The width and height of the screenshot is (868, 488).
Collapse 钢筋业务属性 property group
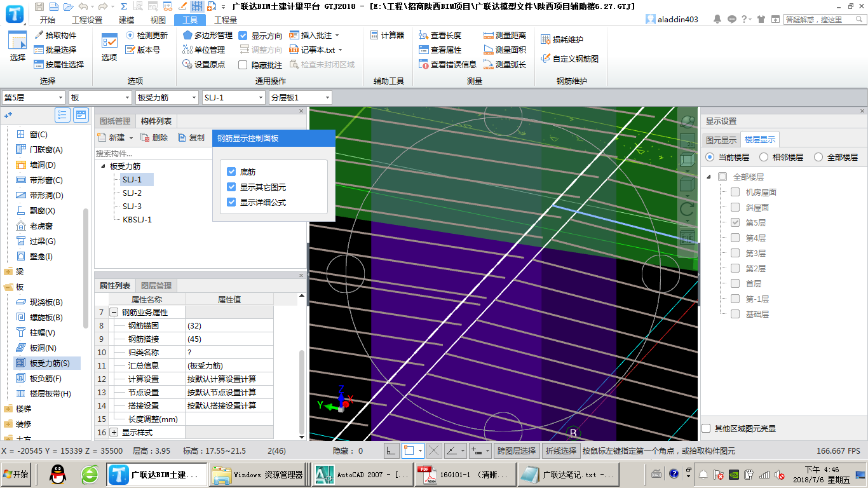point(114,312)
